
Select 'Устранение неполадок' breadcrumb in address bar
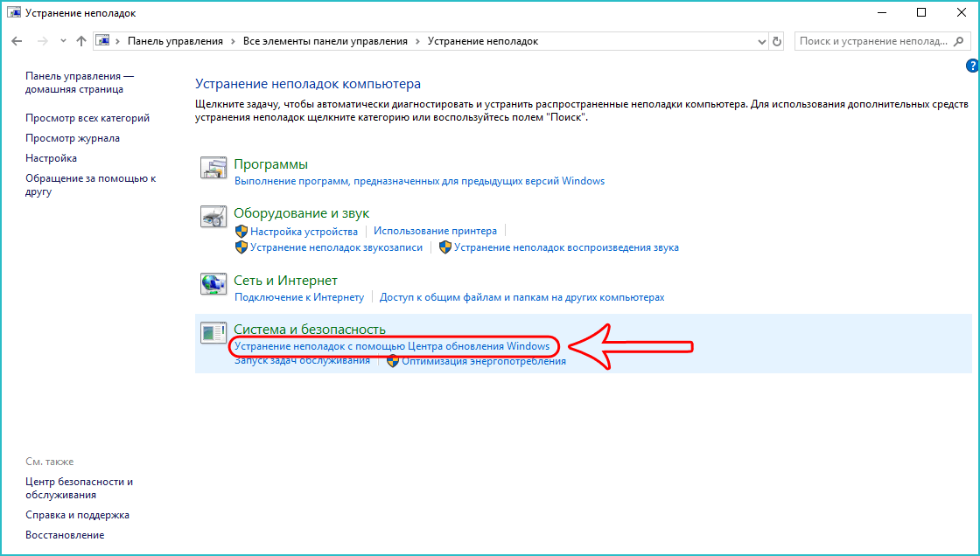tap(482, 41)
